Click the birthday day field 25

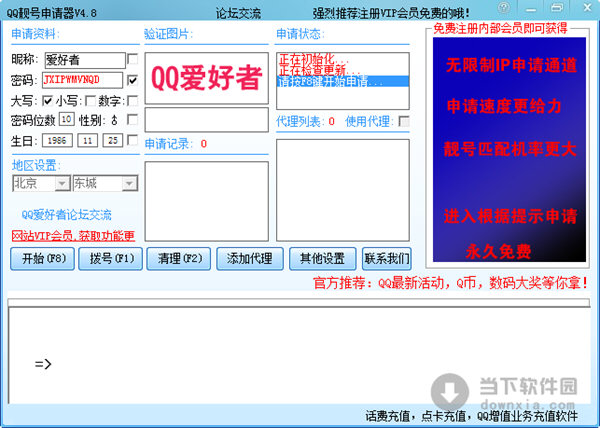pos(112,140)
